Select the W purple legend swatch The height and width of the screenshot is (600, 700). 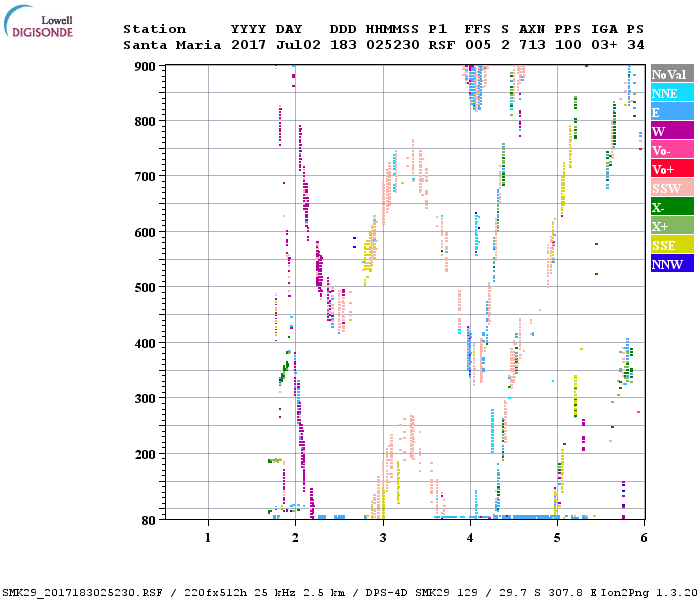(672, 131)
